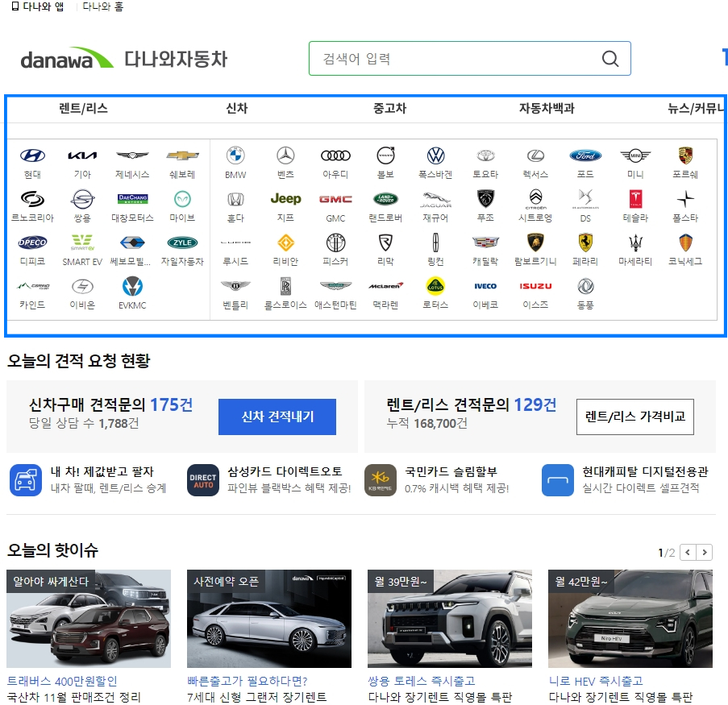This screenshot has height=705, width=728.
Task: Choose the Chevrolet (쉐보레) brand logo
Action: tap(182, 156)
